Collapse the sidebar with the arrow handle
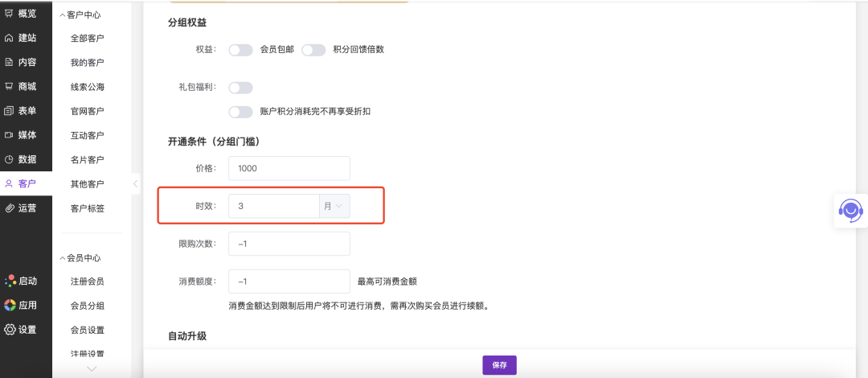Screen dimensions: 868x378 click(x=136, y=183)
